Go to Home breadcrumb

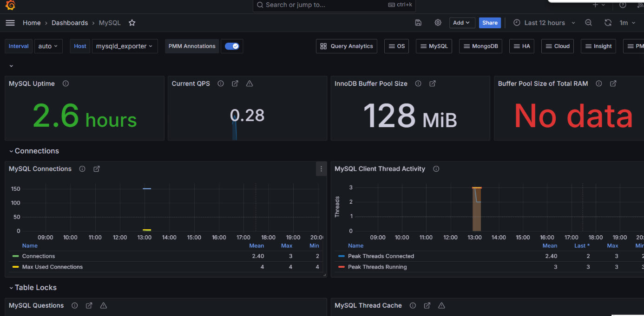tap(32, 23)
